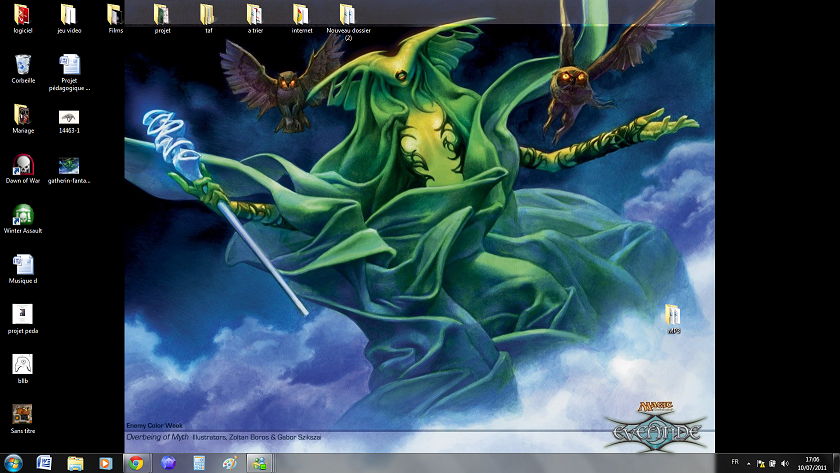
Task: Open the clock showing 17:06
Action: (812, 463)
